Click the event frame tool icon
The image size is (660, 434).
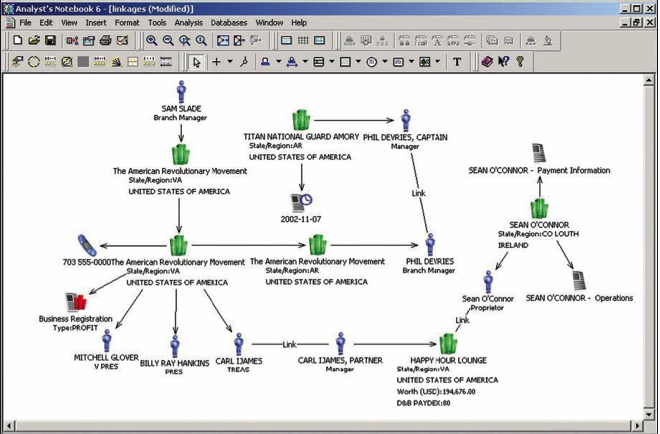pos(319,62)
